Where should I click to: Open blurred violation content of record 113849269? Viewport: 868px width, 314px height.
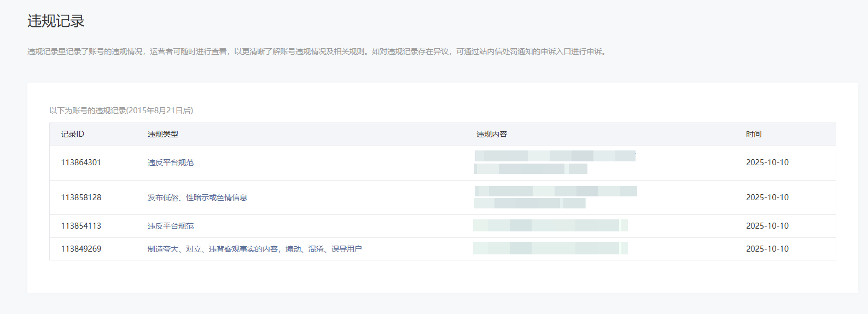click(550, 249)
